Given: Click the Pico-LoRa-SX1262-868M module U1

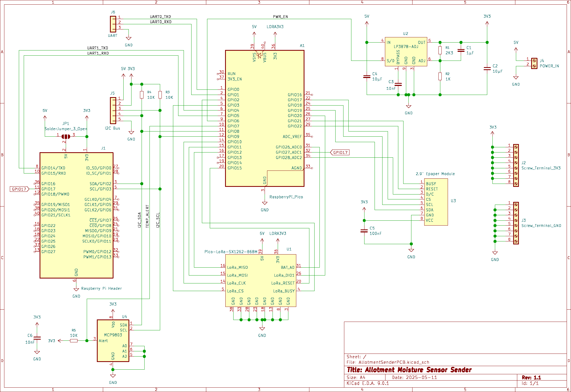Looking at the screenshot, I should 261,280.
